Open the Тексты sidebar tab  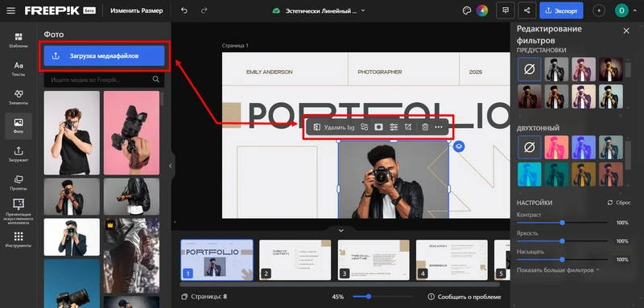click(x=18, y=69)
